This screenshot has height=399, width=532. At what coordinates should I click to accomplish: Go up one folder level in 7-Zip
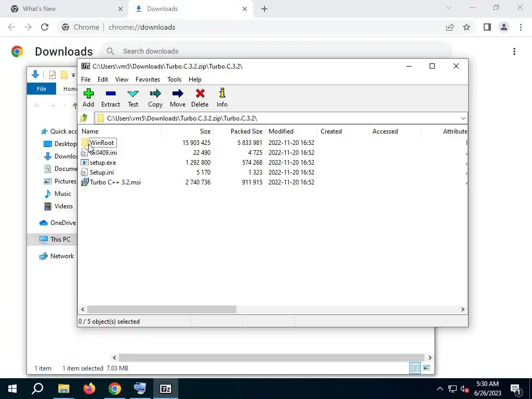coord(84,118)
